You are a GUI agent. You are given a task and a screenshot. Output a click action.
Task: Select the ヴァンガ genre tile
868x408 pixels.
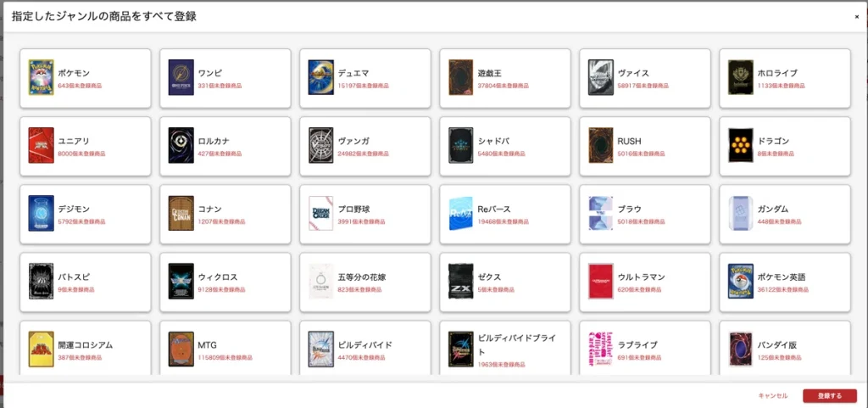[x=364, y=146]
